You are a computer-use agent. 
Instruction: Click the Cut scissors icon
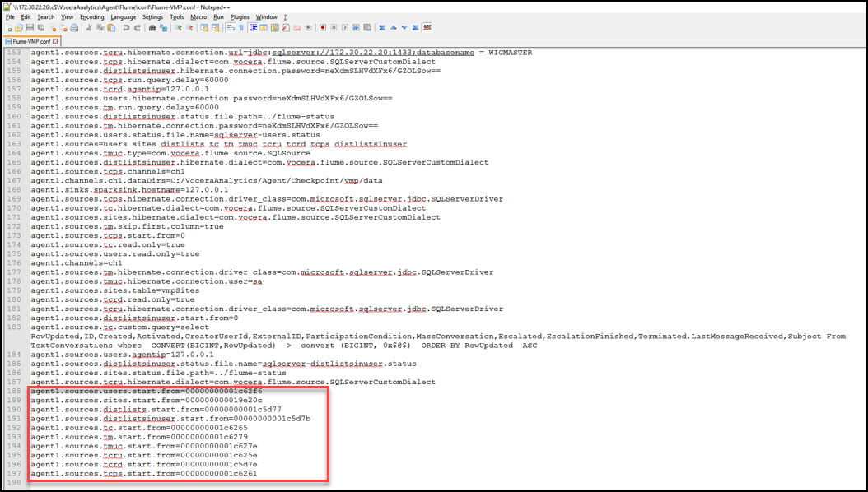(x=89, y=28)
